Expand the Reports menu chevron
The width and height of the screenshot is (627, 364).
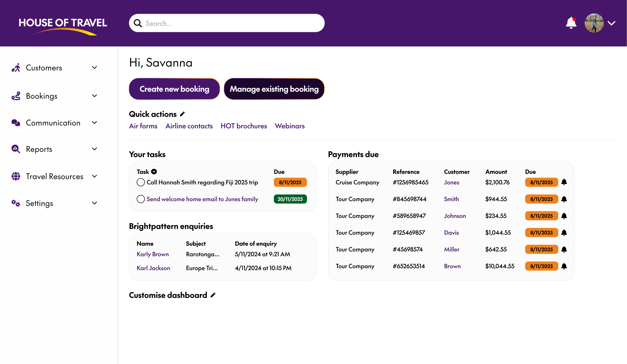pyautogui.click(x=94, y=149)
